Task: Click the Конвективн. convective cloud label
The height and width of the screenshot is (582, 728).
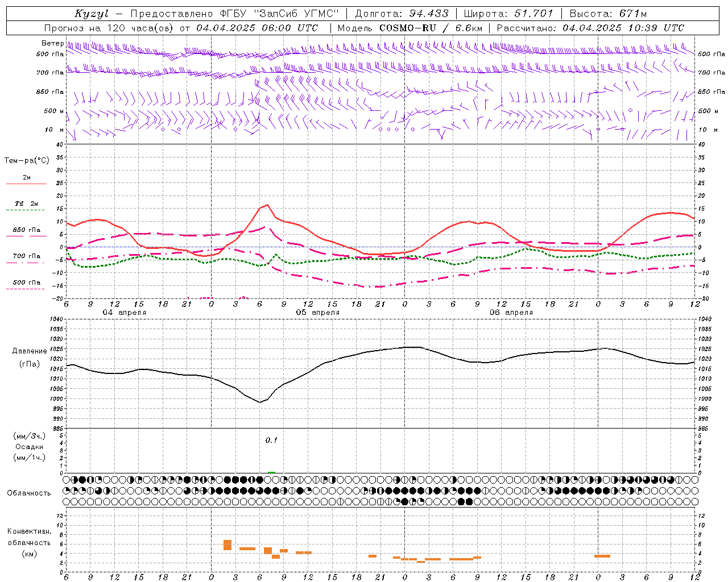Action: [29, 531]
